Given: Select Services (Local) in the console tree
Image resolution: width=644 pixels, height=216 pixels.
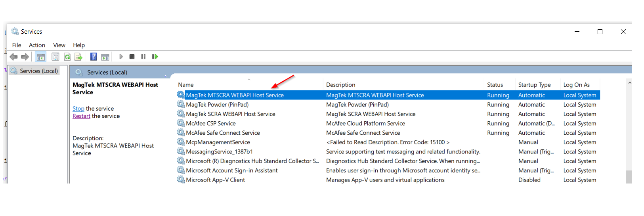Looking at the screenshot, I should (x=39, y=71).
